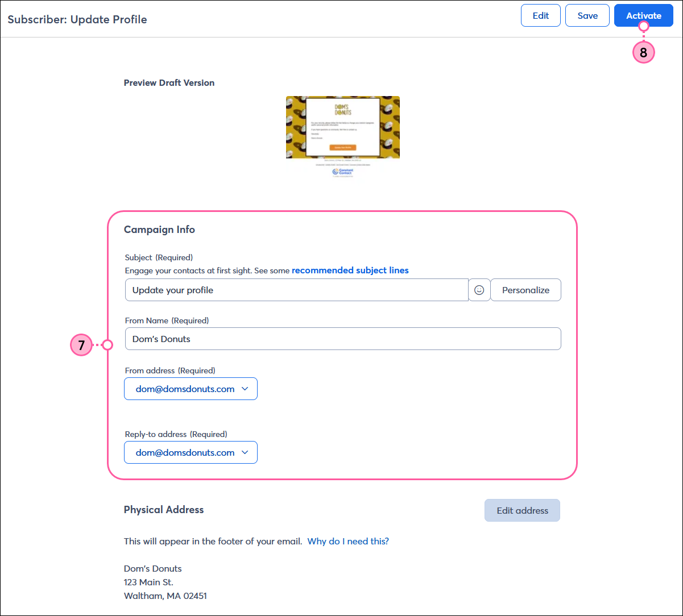Click the chevron on From address selector

(x=246, y=389)
